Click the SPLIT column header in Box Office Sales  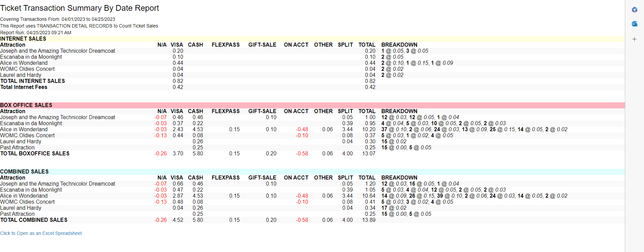pos(345,111)
